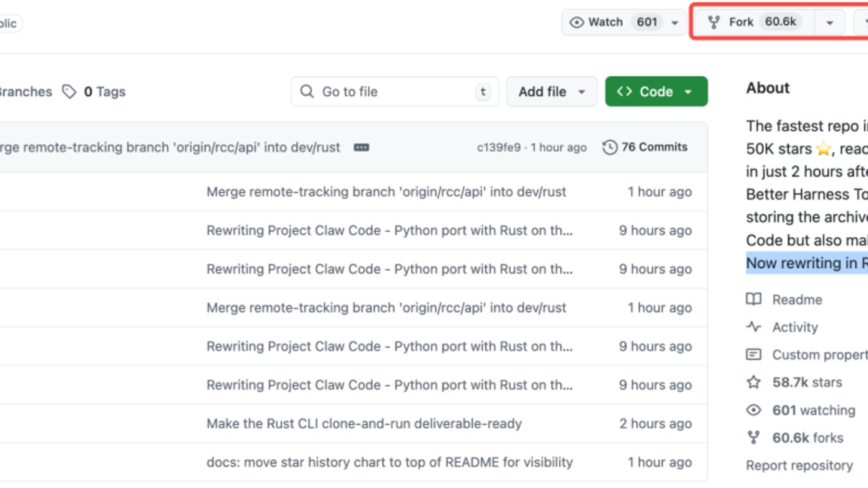Open the Fork dropdown menu

click(x=829, y=22)
